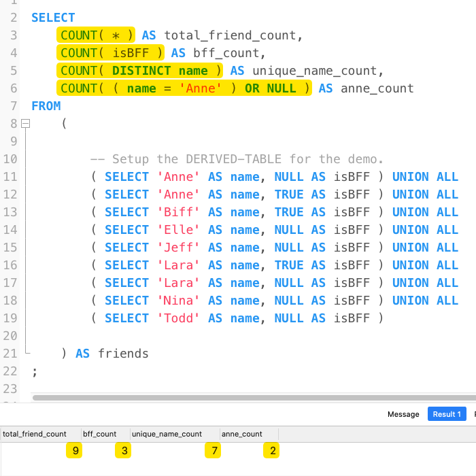Click the friends alias on line 21
Screen dimensions: 476x476
pos(123,354)
